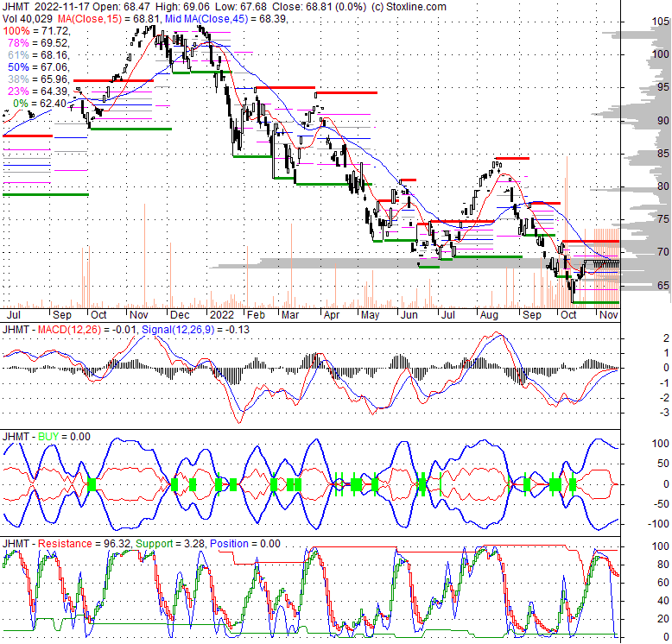
Task: Click the 0% = 62.40 Fibonacci level
Action: [40, 104]
